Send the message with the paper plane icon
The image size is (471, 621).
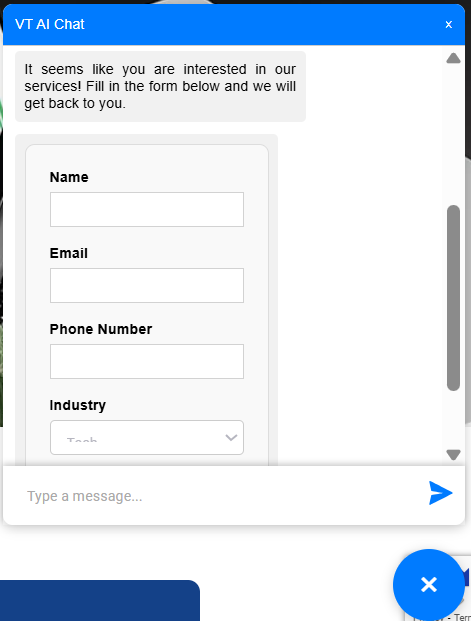tap(440, 493)
